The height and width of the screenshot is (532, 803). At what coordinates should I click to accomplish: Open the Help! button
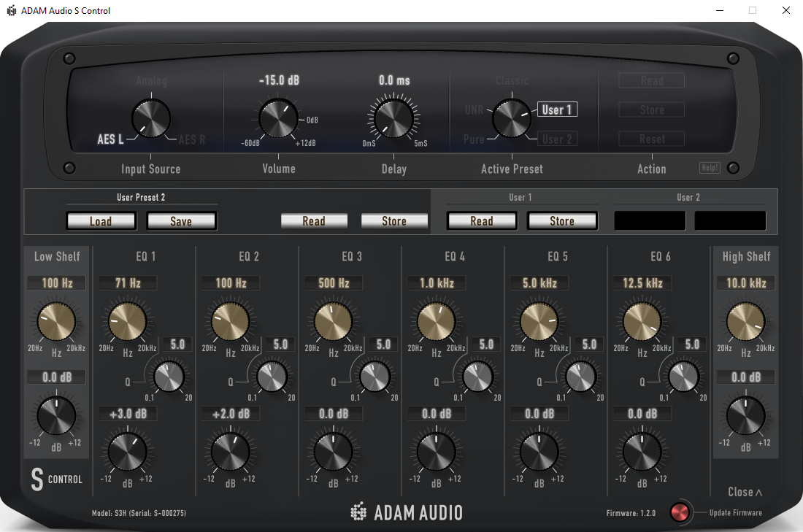[710, 167]
